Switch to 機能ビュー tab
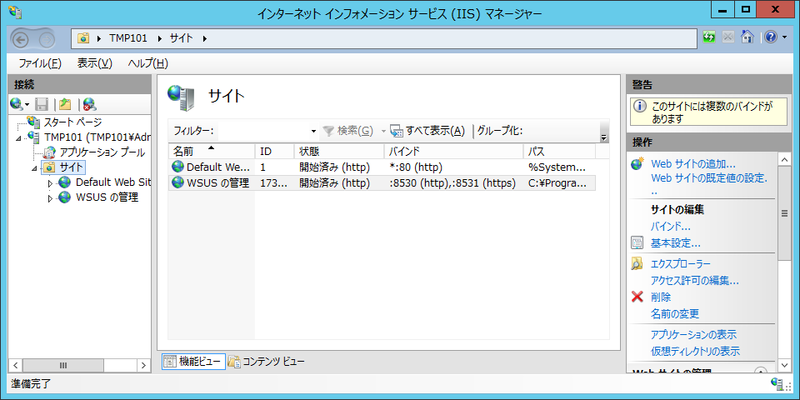 (193, 362)
